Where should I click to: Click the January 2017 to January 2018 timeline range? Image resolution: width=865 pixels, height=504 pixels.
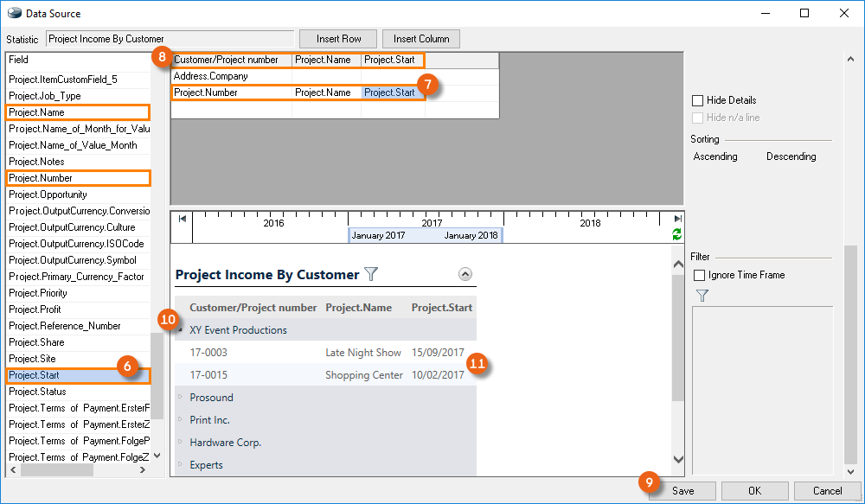tap(425, 235)
